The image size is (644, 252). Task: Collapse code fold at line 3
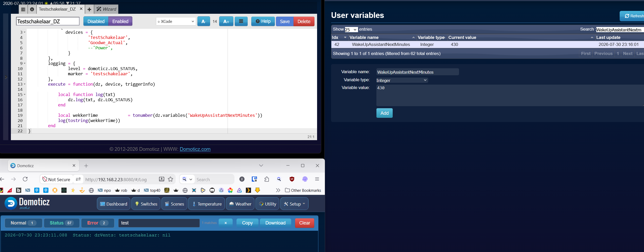(25, 32)
